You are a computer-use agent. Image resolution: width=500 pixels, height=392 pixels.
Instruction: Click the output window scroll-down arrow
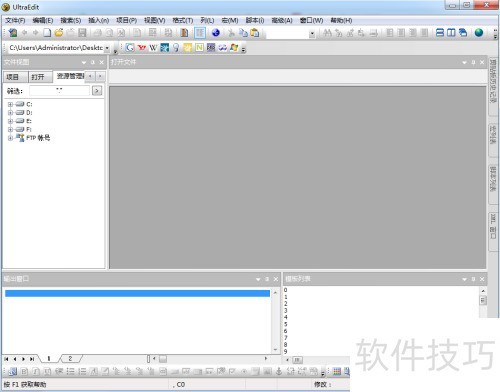[275, 350]
